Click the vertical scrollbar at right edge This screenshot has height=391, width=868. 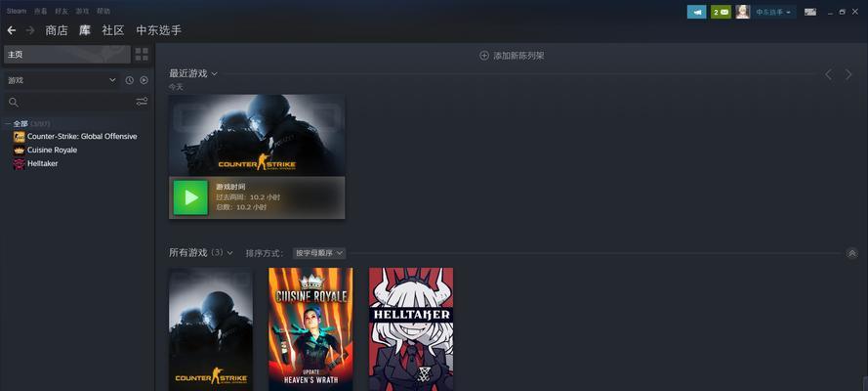(865, 383)
